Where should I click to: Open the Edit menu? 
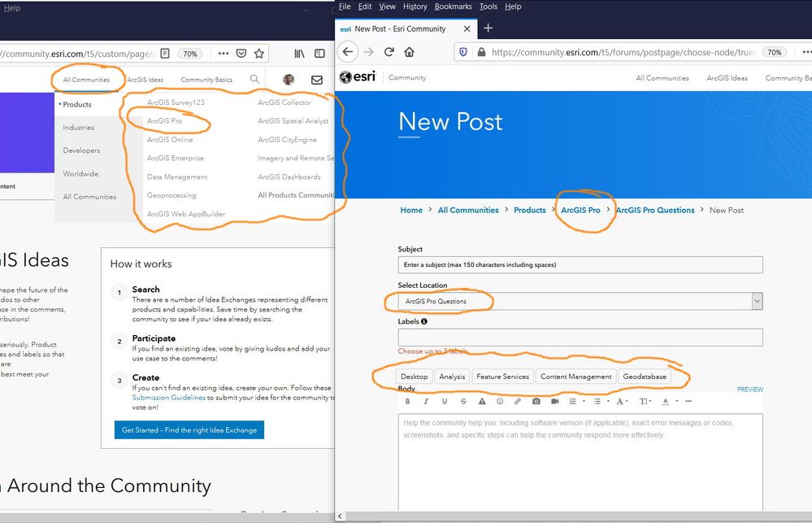[x=365, y=7]
